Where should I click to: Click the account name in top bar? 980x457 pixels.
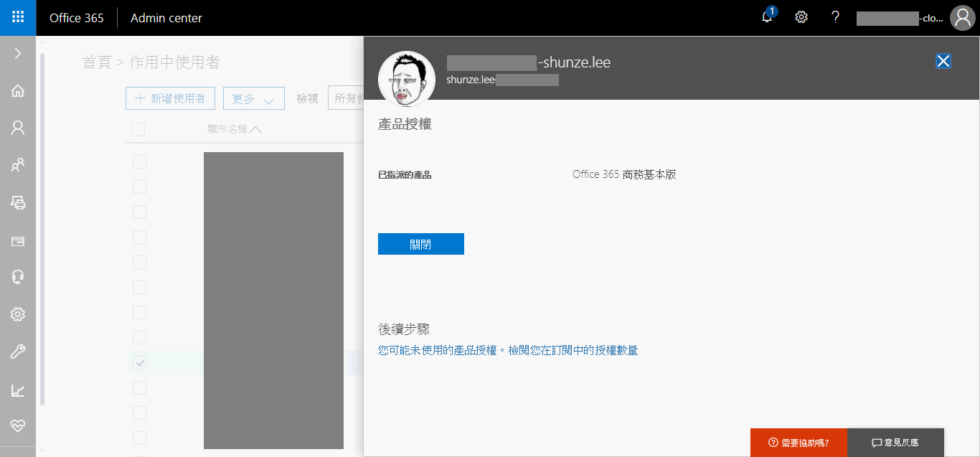coord(900,18)
